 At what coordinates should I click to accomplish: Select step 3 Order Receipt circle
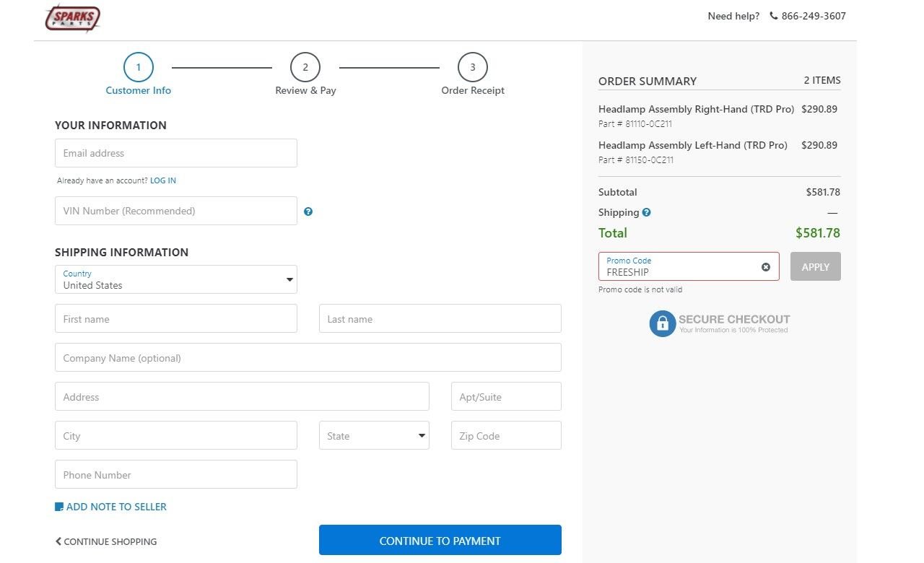tap(473, 68)
